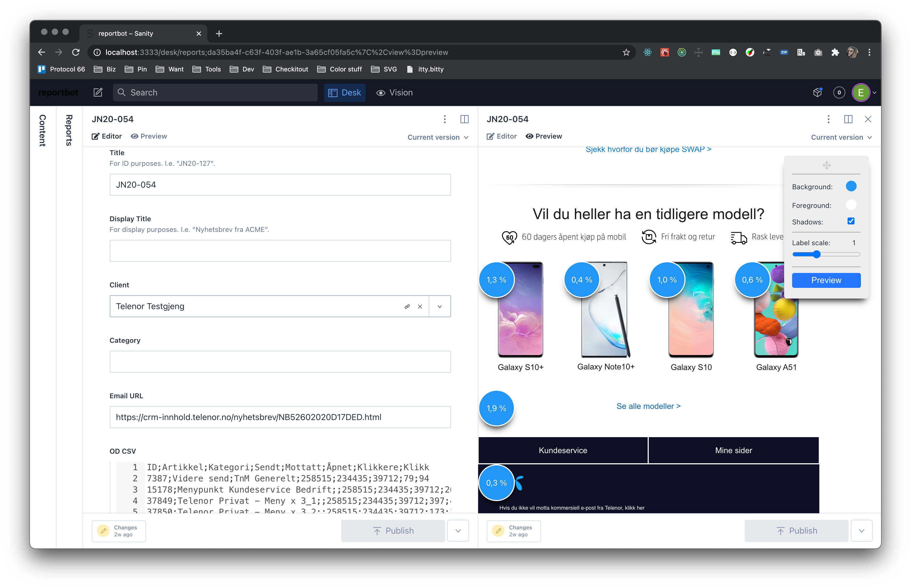Click the Kundeservice footer button
The image size is (911, 588).
pyautogui.click(x=563, y=450)
